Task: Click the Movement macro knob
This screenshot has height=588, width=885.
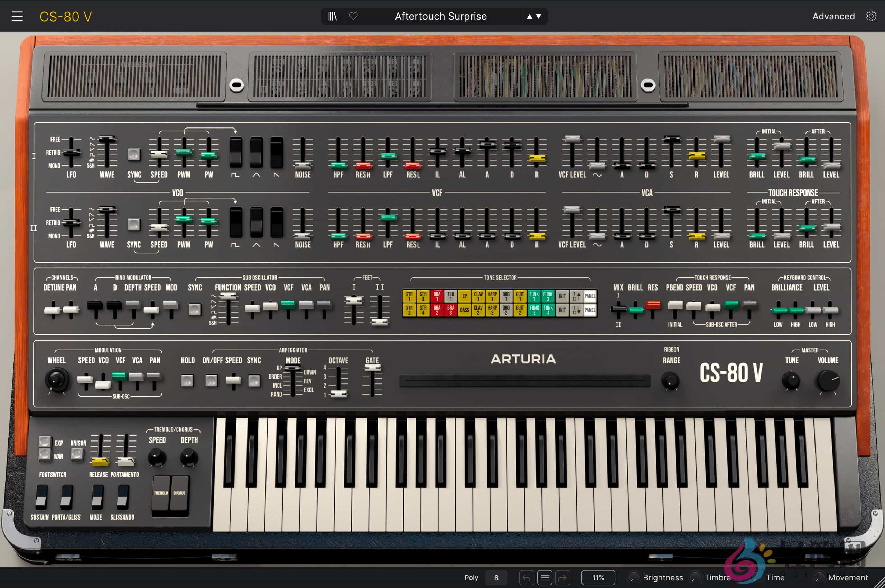Action: 820,578
